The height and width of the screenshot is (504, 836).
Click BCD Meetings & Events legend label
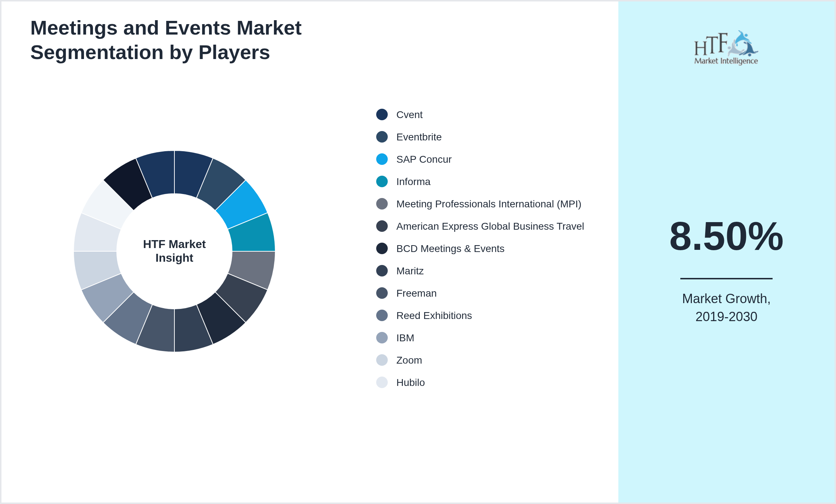click(x=450, y=248)
